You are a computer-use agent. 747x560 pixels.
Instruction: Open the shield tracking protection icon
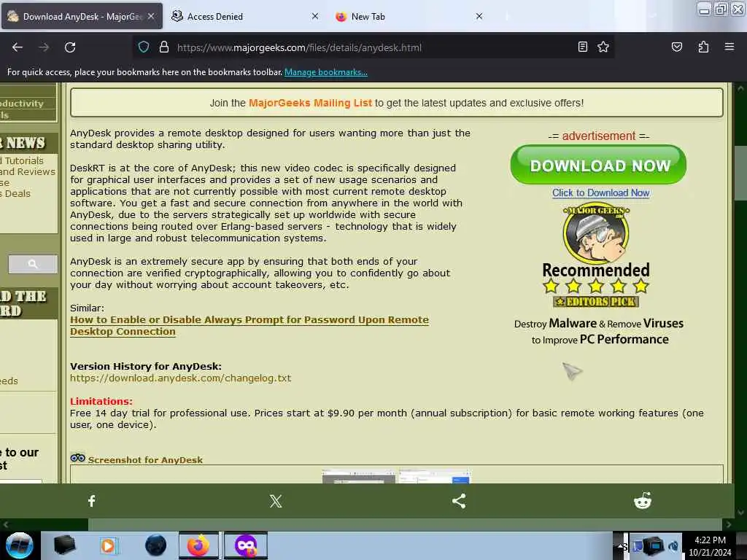pos(144,47)
